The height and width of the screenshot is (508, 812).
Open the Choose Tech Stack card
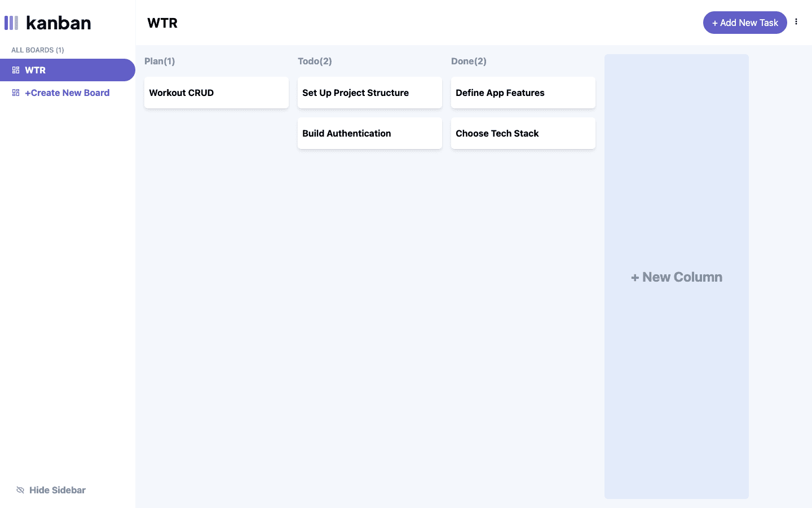(523, 133)
